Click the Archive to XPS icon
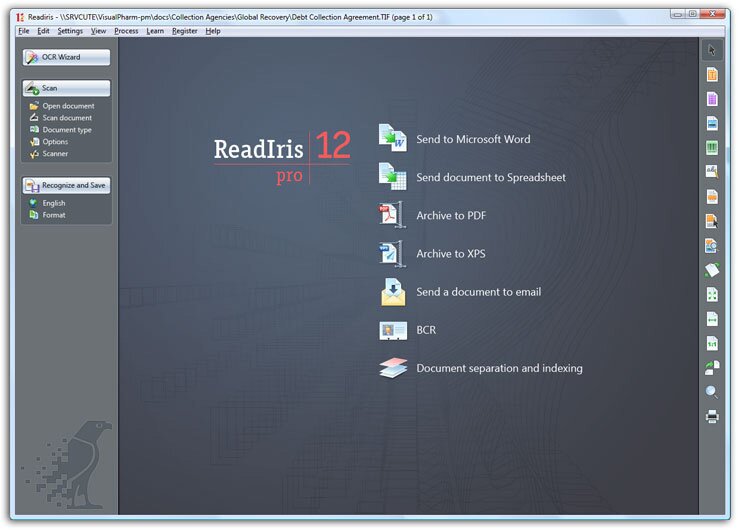739x530 pixels. coord(393,253)
